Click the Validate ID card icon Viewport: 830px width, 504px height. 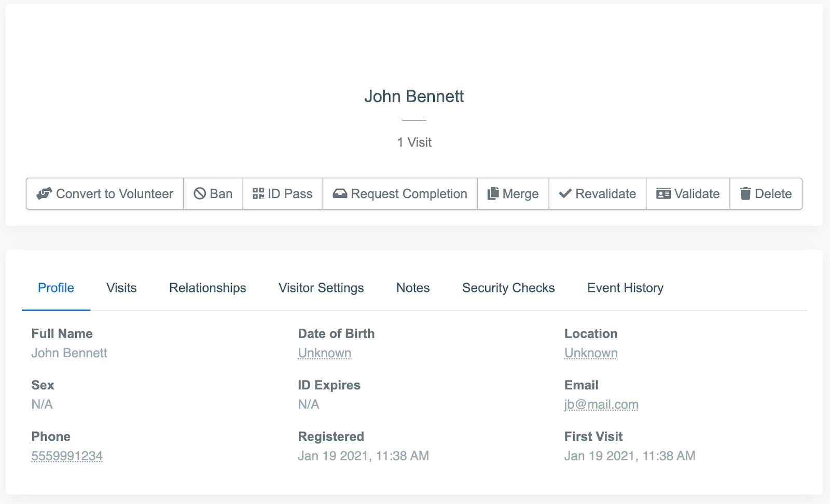pyautogui.click(x=663, y=194)
